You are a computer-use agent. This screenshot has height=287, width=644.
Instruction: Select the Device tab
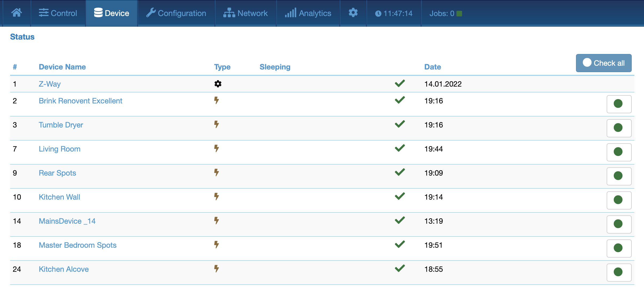(112, 13)
